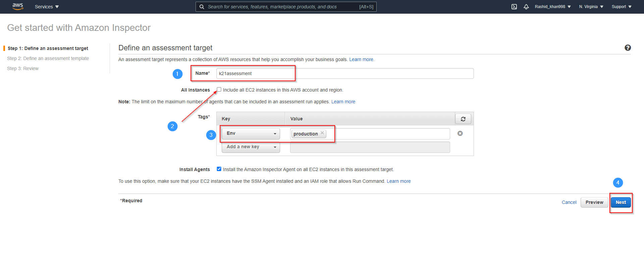Click the production tag value field

(x=370, y=134)
